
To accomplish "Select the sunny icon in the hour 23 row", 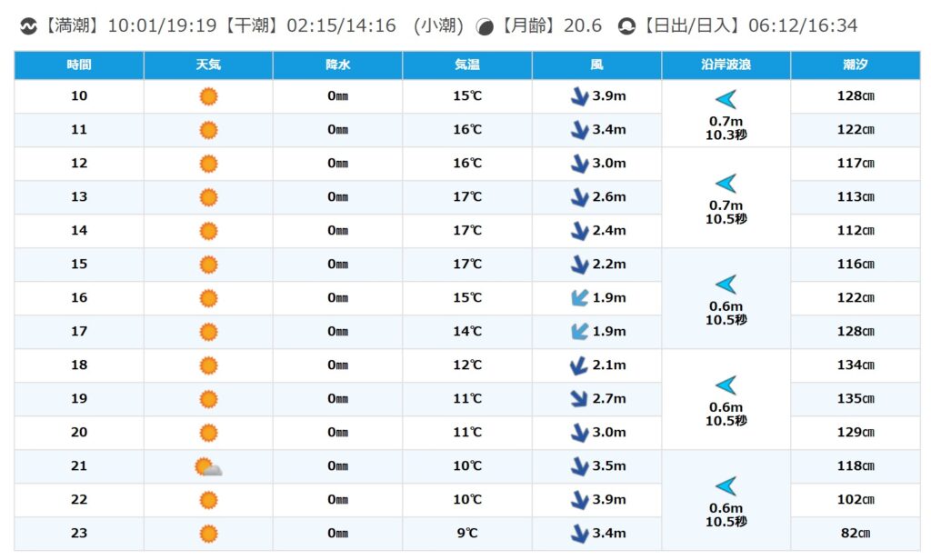I will pos(208,534).
